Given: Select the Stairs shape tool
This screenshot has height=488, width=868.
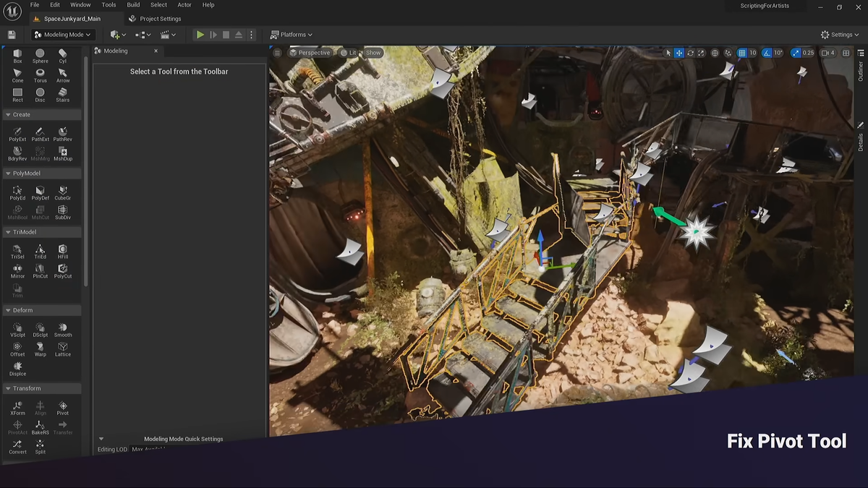Looking at the screenshot, I should tap(63, 95).
